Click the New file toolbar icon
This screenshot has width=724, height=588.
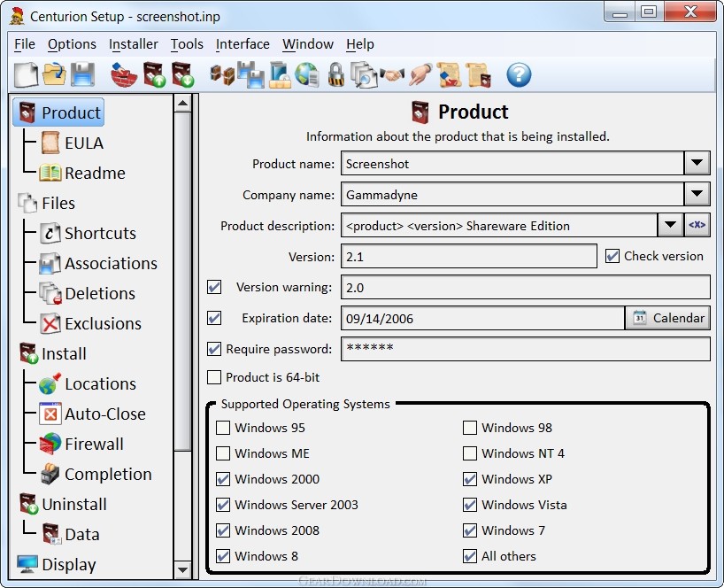(27, 74)
